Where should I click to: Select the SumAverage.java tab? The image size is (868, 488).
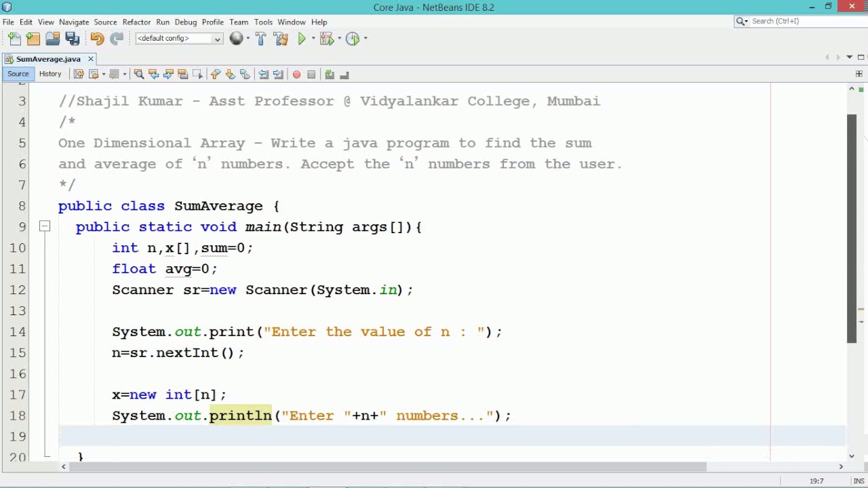(x=48, y=59)
